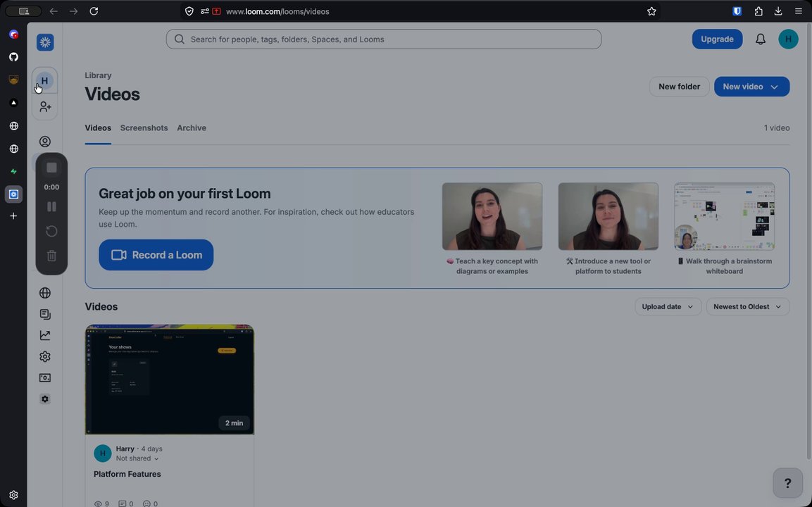Switch to the Archive tab
Screen dimensions: 812x507
pos(192,128)
